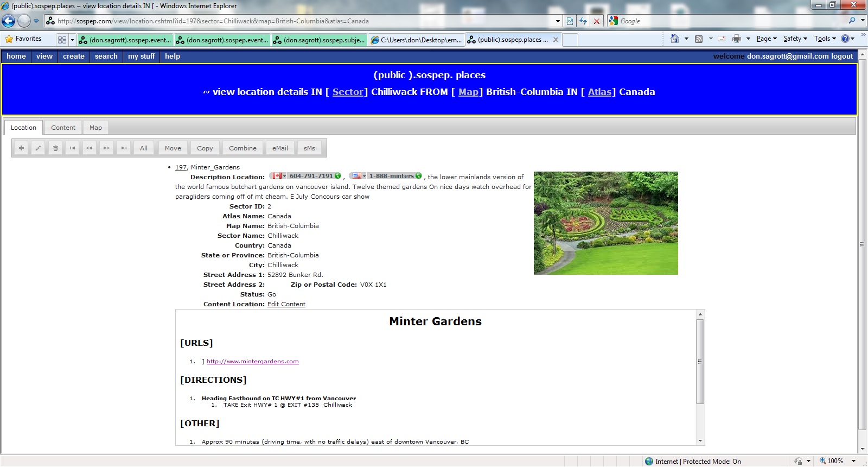Open the home menu item

pyautogui.click(x=16, y=56)
